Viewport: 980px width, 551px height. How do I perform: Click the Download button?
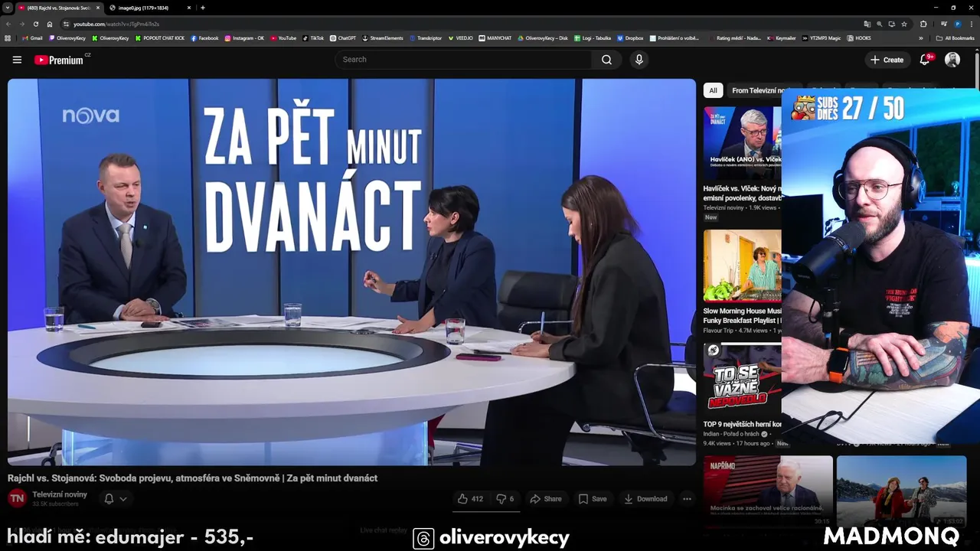pyautogui.click(x=645, y=499)
